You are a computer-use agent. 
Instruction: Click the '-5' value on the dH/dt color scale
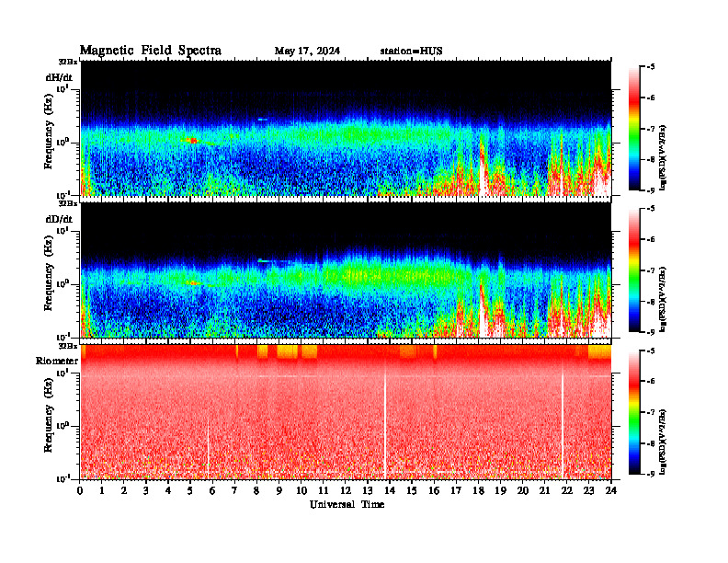(x=652, y=67)
